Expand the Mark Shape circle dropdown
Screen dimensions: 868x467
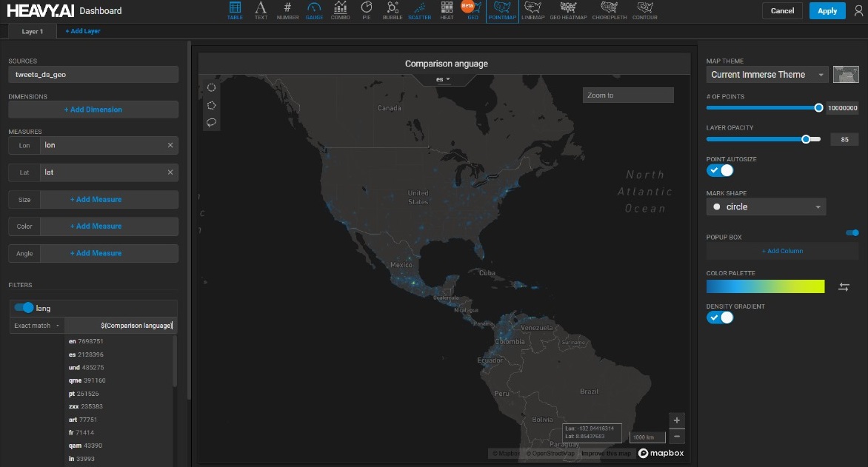click(x=766, y=207)
